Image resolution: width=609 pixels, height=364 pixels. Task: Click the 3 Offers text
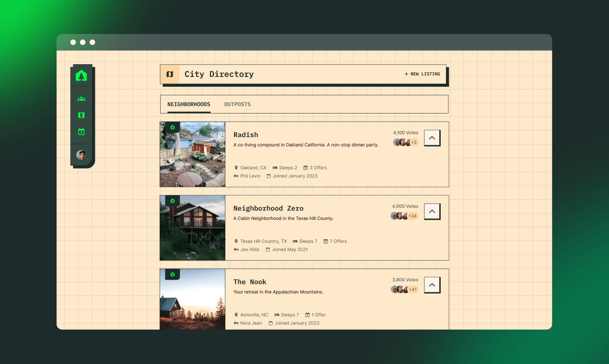318,168
